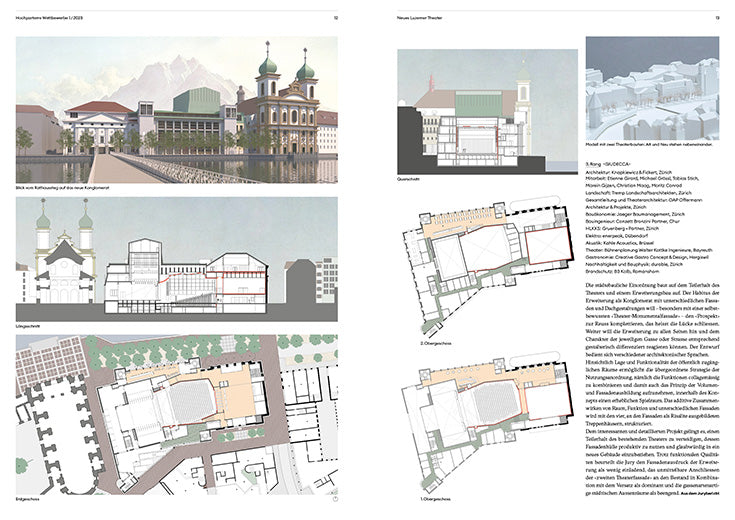The image size is (735, 520).
Task: Click the 'HLKKS: Gruenberg + Partner' line
Action: coord(622,228)
